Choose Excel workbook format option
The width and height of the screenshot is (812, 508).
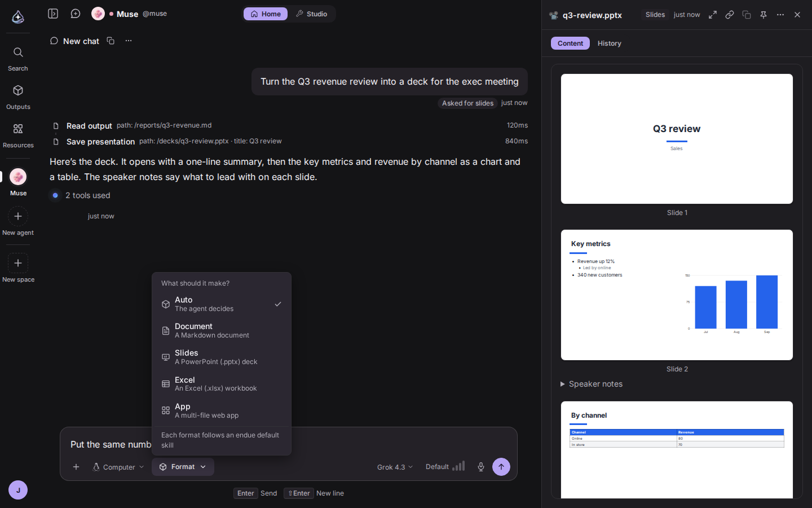(222, 384)
